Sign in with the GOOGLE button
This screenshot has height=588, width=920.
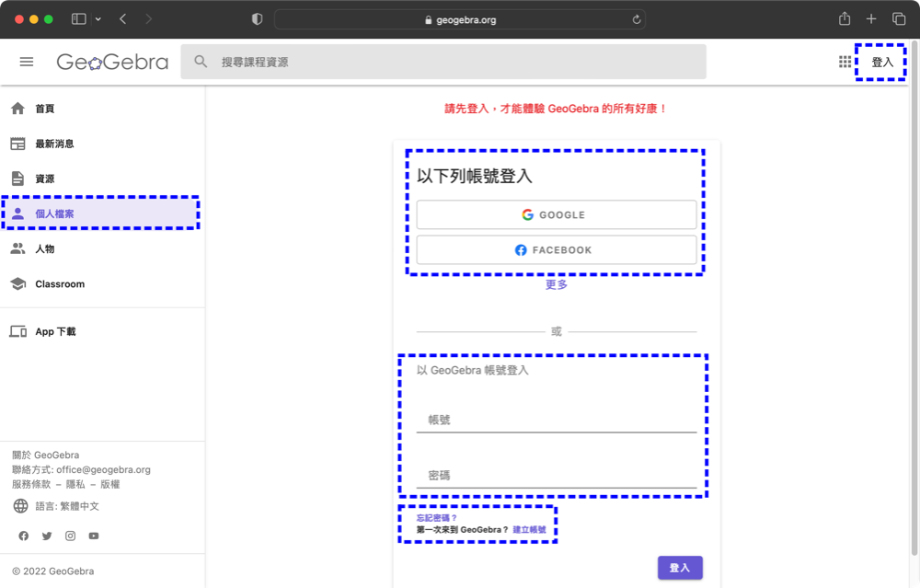pos(557,214)
